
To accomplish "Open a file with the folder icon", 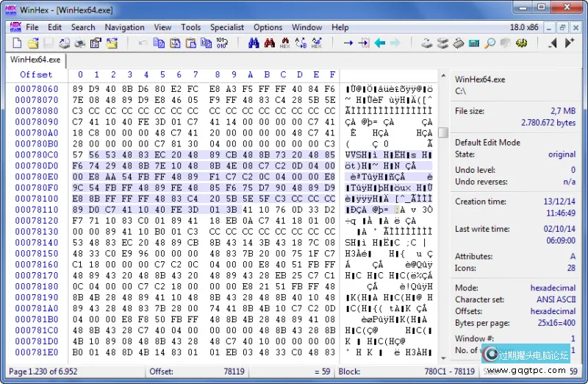I will pyautogui.click(x=32, y=43).
